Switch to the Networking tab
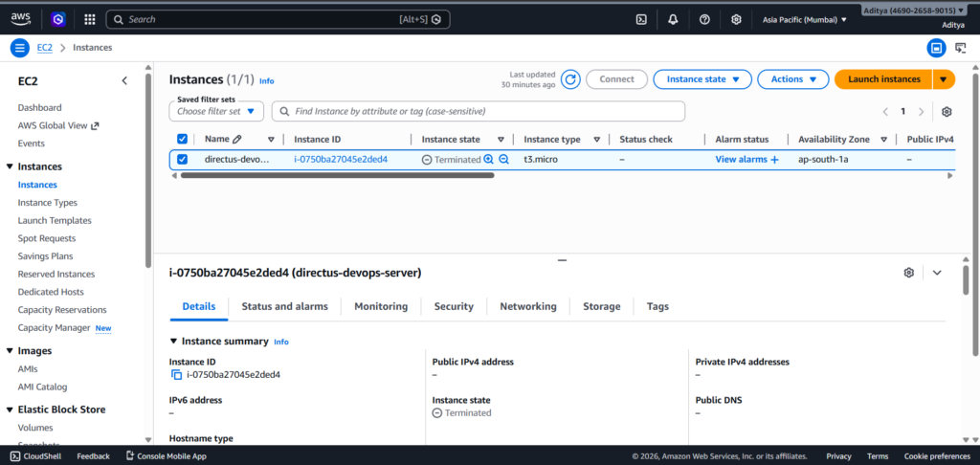 tap(527, 306)
